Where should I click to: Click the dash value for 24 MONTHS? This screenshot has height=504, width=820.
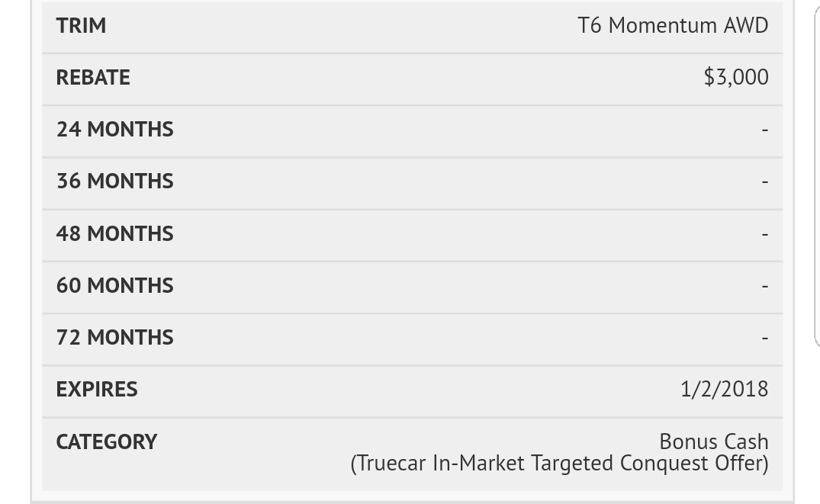pos(765,129)
